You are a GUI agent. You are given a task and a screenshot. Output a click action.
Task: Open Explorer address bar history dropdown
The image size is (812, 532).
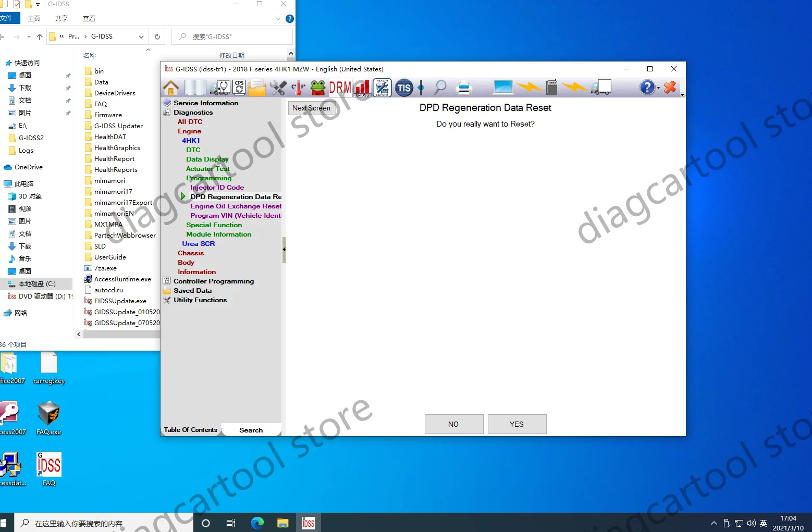click(141, 36)
